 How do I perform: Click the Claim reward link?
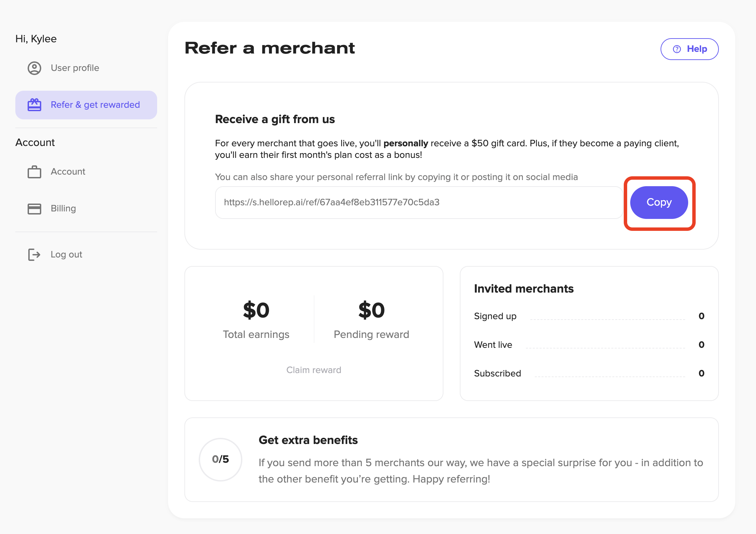[x=314, y=370]
